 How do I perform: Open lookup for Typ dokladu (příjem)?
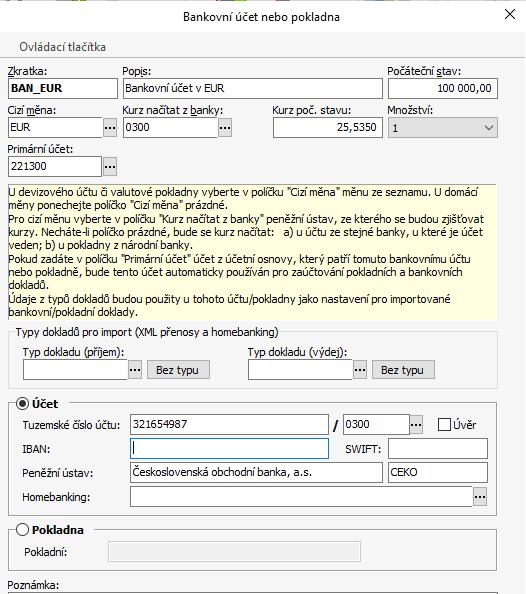tap(135, 370)
